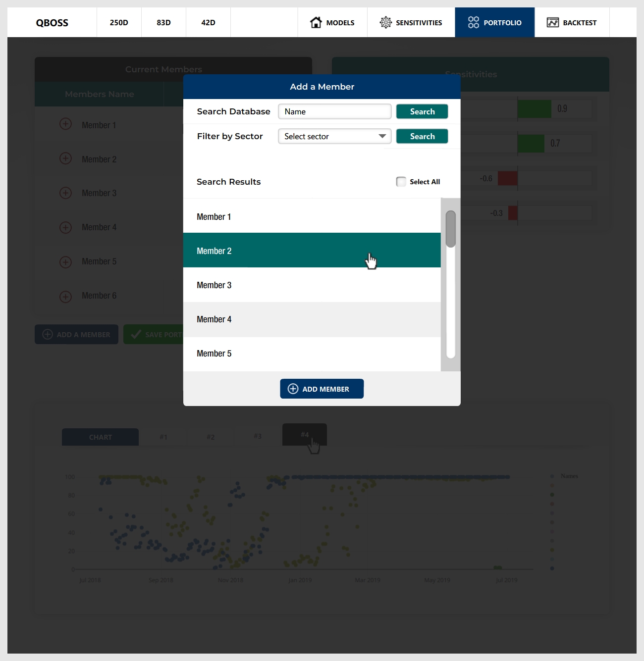Image resolution: width=644 pixels, height=661 pixels.
Task: Click the plus icon beside Member 4
Action: click(x=65, y=227)
